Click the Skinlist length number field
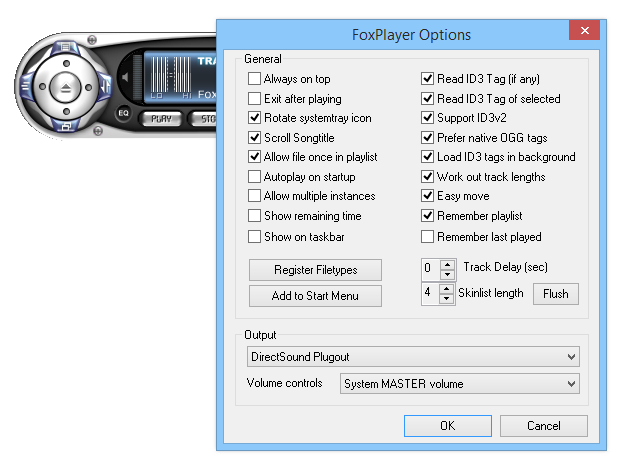 tap(430, 295)
